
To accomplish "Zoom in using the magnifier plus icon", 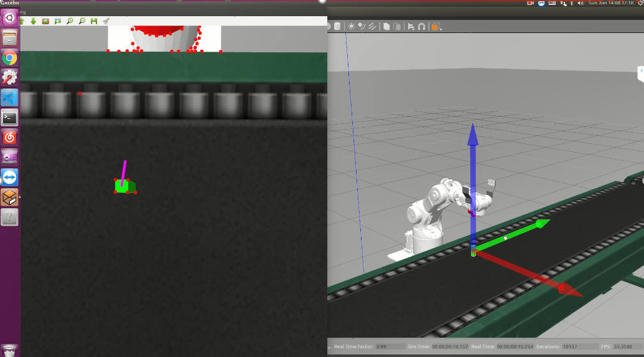I will coord(70,21).
